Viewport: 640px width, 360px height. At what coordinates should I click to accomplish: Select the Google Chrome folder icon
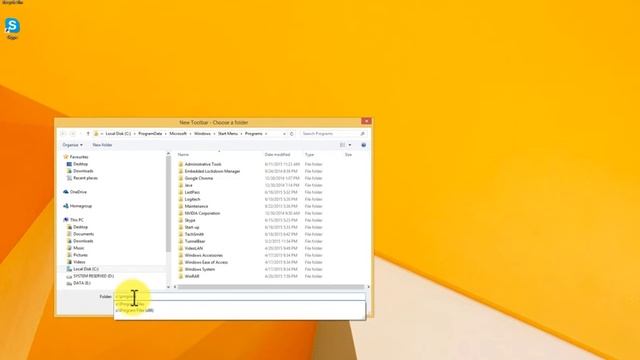180,178
